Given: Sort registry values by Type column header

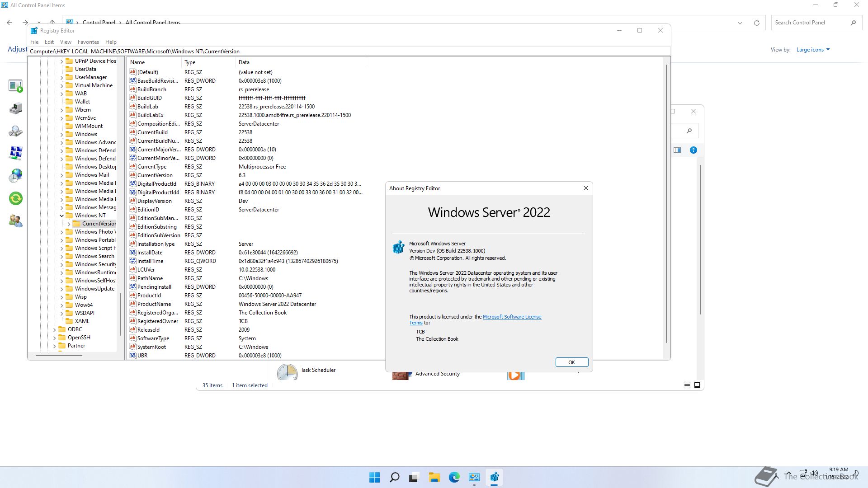Looking at the screenshot, I should [x=208, y=62].
